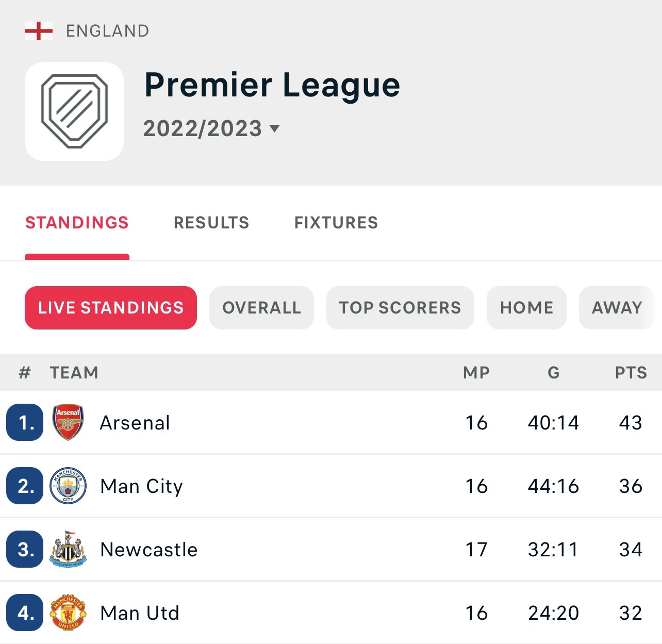
Task: Click the Arsenal club crest
Action: (68, 422)
